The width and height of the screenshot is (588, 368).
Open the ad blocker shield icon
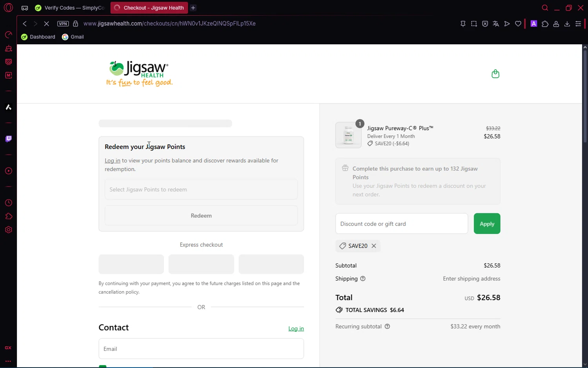click(485, 24)
